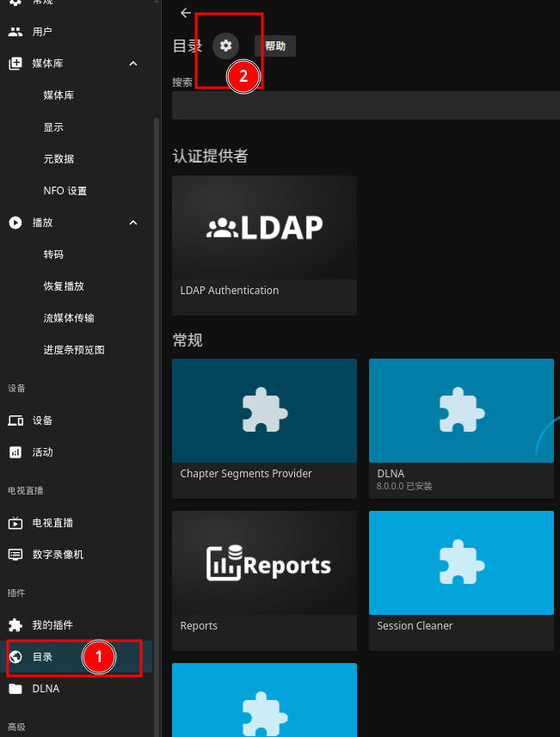Go back using the left arrow icon

(186, 13)
